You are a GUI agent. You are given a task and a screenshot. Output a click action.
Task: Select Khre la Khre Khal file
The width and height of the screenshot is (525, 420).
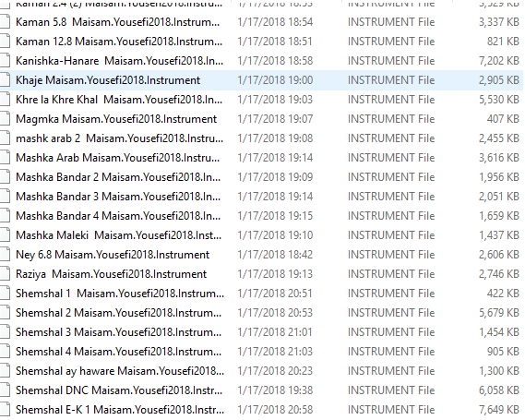click(x=119, y=100)
